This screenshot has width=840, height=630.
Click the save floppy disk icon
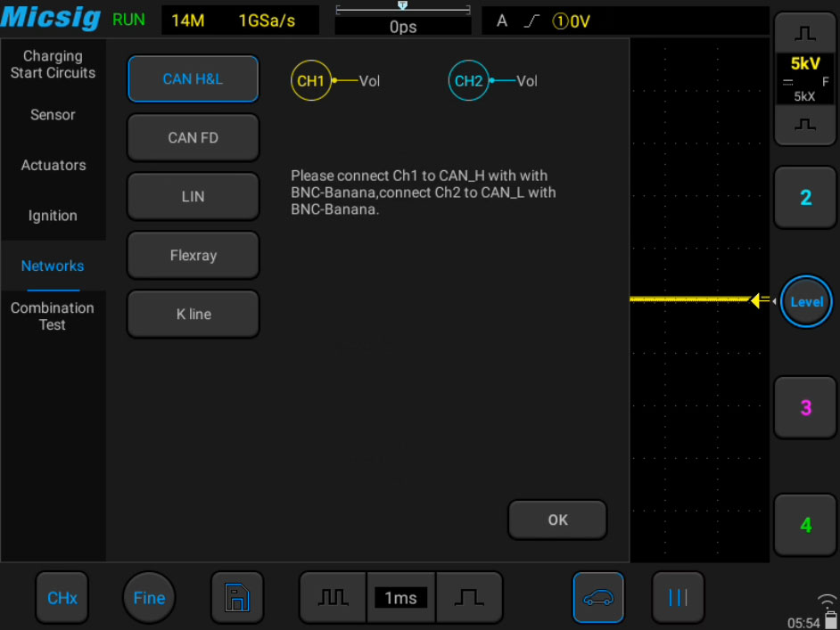[237, 597]
